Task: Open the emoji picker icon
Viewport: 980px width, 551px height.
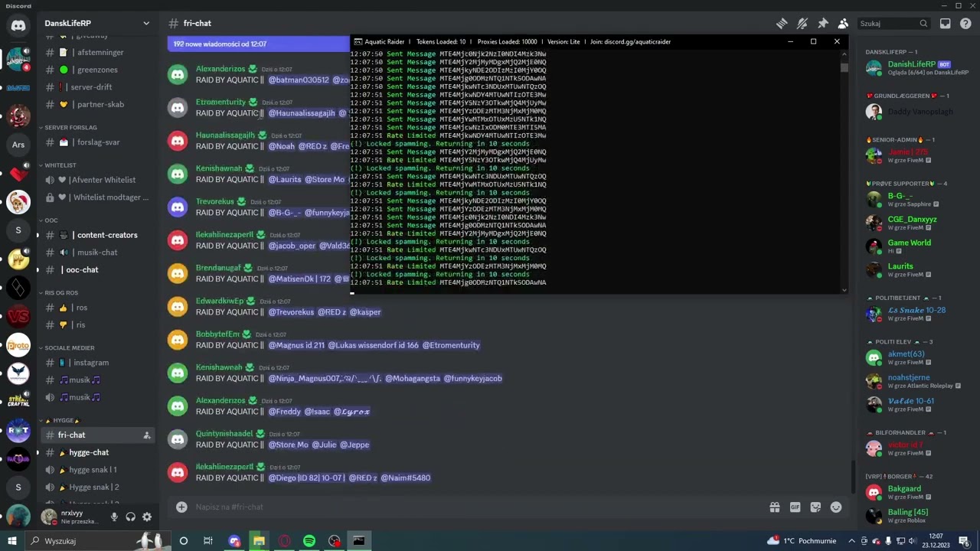Action: click(x=835, y=507)
